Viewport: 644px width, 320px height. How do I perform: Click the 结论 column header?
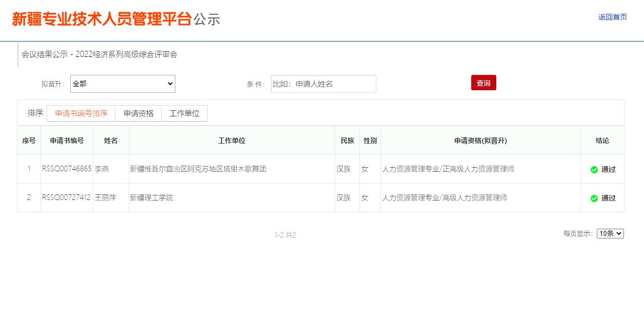click(602, 141)
